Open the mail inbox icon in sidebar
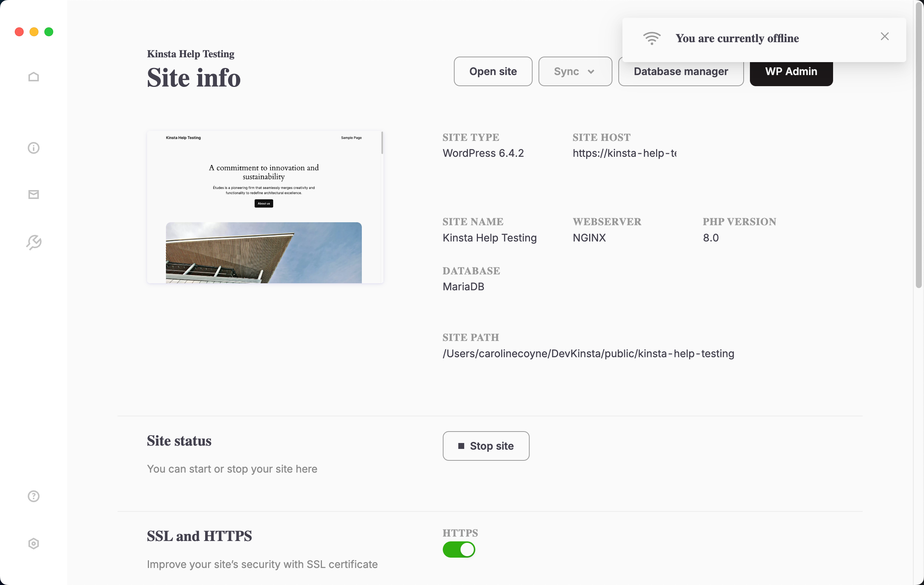Screen dimensions: 924x585 33,195
